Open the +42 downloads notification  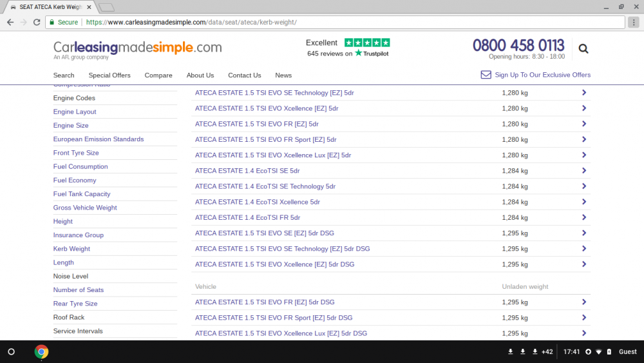coord(547,352)
